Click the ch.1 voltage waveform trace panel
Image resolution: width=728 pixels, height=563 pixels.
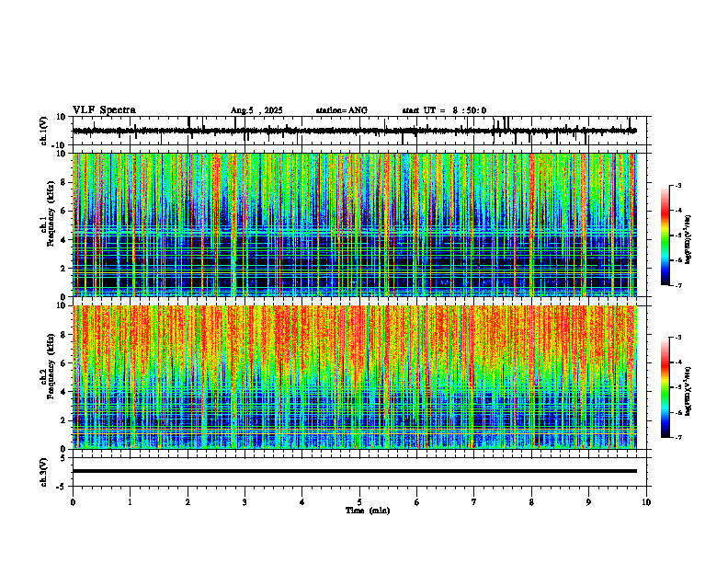click(x=358, y=131)
